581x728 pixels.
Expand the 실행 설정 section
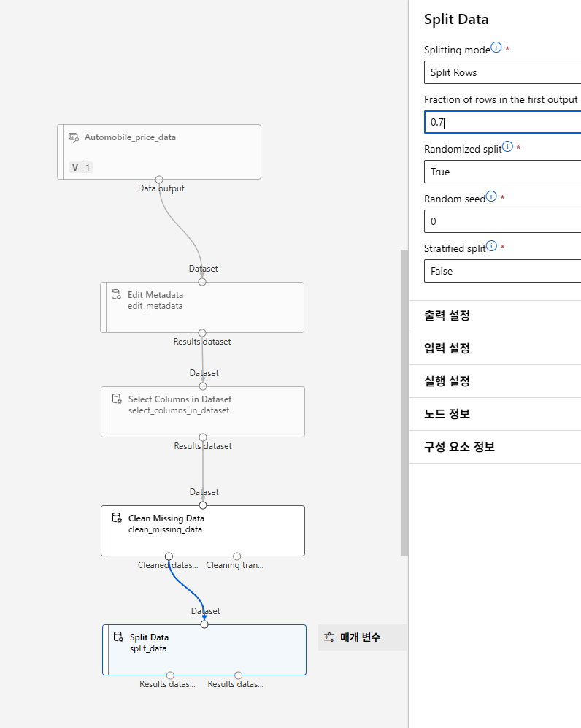495,381
